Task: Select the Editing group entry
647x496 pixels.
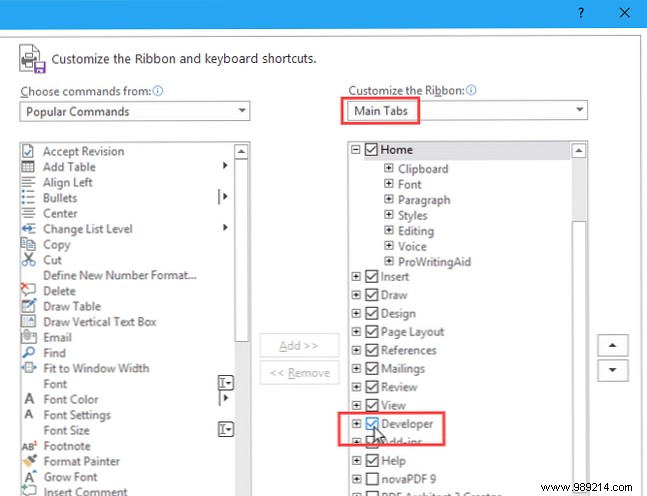Action: (x=416, y=231)
